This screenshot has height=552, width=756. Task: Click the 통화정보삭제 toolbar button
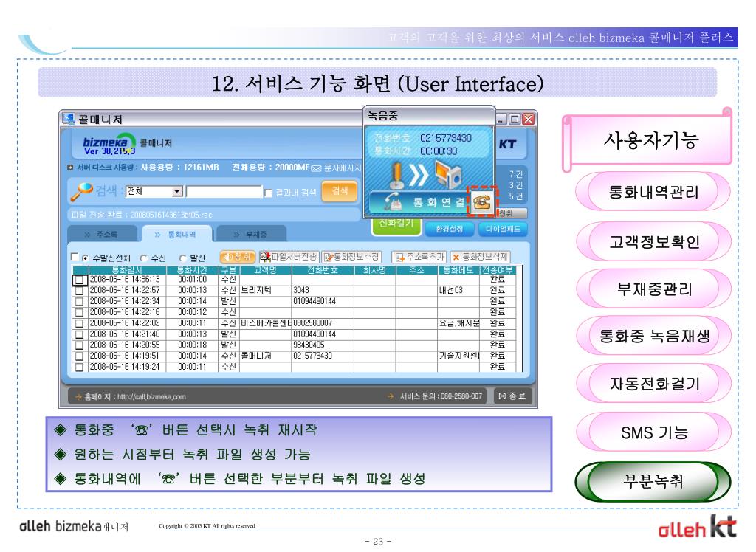point(480,257)
